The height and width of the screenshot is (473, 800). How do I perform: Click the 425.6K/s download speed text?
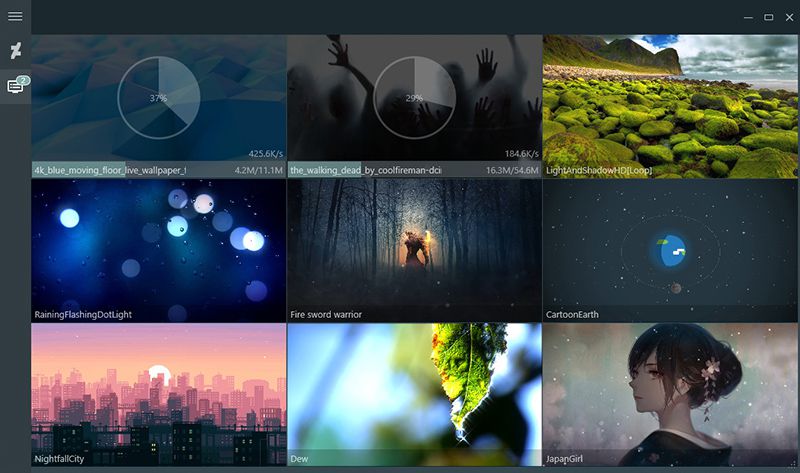click(x=265, y=154)
